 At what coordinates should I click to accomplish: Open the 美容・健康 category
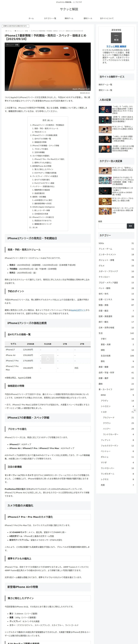116,367
